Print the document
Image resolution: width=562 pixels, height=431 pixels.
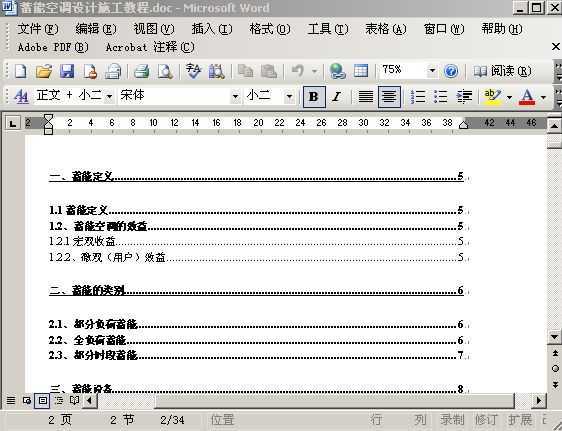point(142,71)
